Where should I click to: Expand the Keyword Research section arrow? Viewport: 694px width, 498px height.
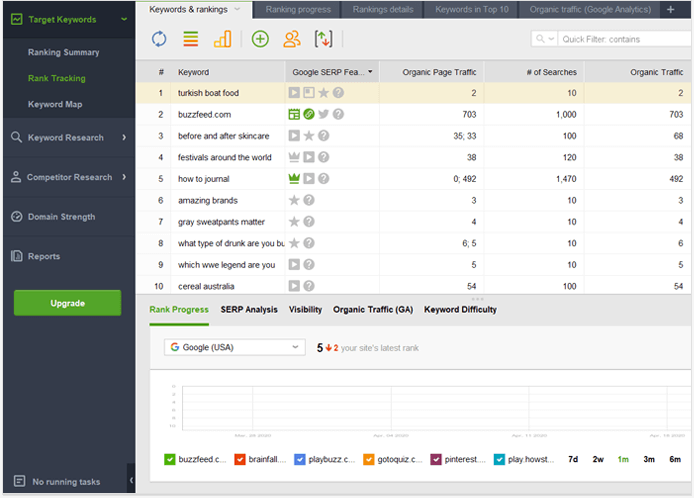coord(124,137)
